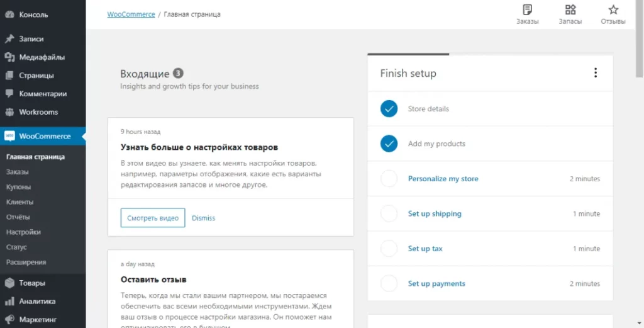Open the Запасы stock icon in header

point(570,10)
